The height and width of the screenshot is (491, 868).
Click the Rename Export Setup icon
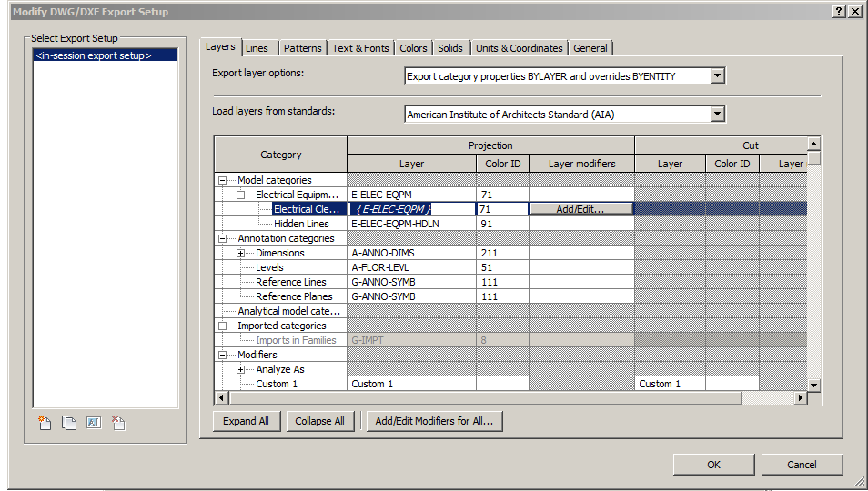click(93, 423)
